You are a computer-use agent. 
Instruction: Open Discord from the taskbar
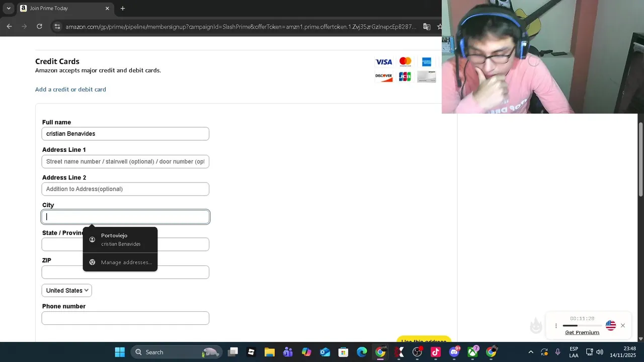454,352
